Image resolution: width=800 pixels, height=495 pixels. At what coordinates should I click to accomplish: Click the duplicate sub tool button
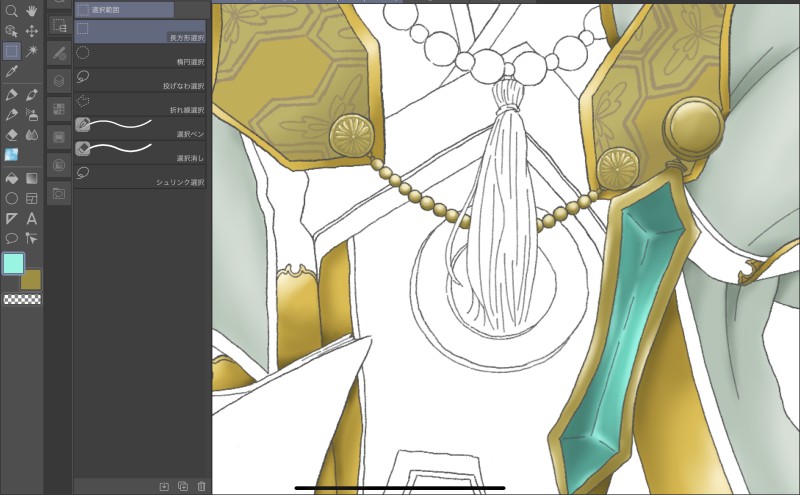[x=183, y=486]
